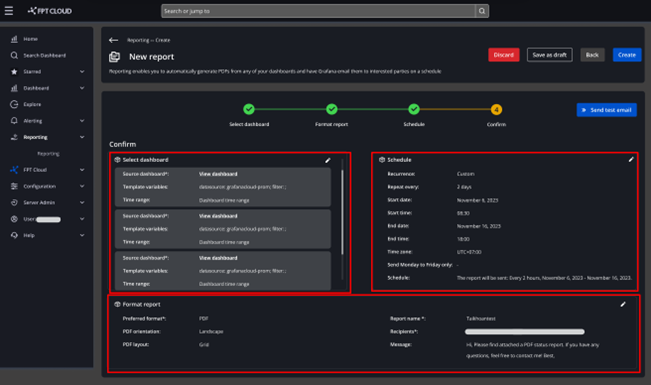Viewport: 651px width, 385px height.
Task: Expand the FPT Cloud menu chevron
Action: 82,170
